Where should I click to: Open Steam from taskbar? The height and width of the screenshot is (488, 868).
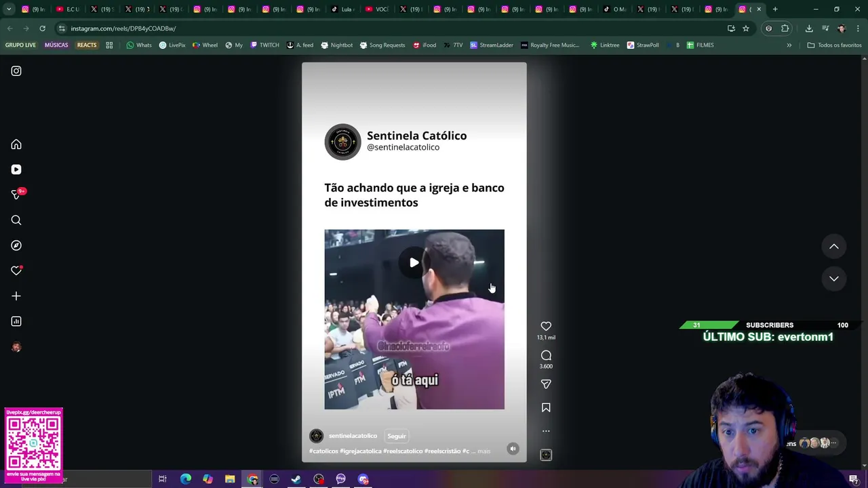[296, 479]
